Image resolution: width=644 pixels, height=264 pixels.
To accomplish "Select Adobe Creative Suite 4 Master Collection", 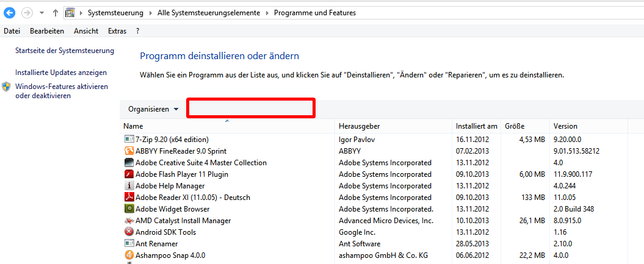I will click(201, 162).
